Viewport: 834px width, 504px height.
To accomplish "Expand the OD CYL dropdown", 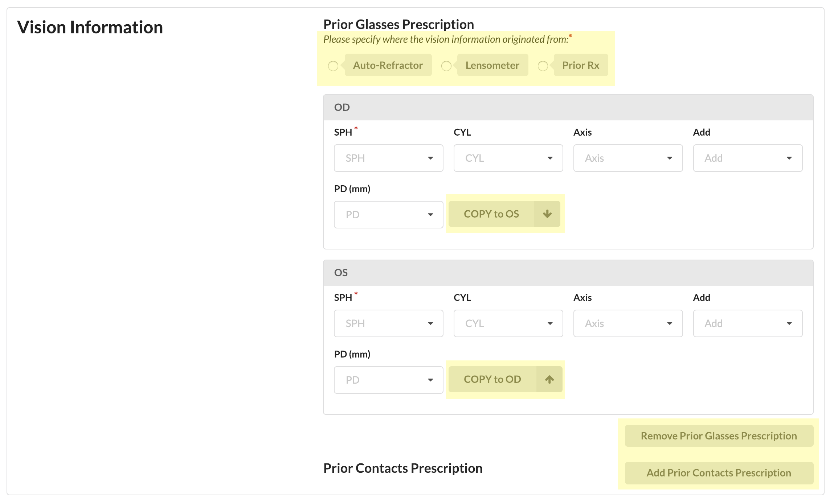I will pos(508,158).
